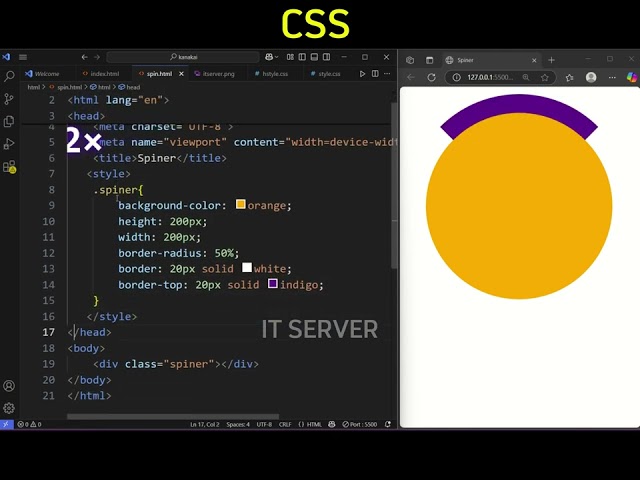This screenshot has height=480, width=640.
Task: Open the browser workspaces icon
Action: tap(410, 60)
